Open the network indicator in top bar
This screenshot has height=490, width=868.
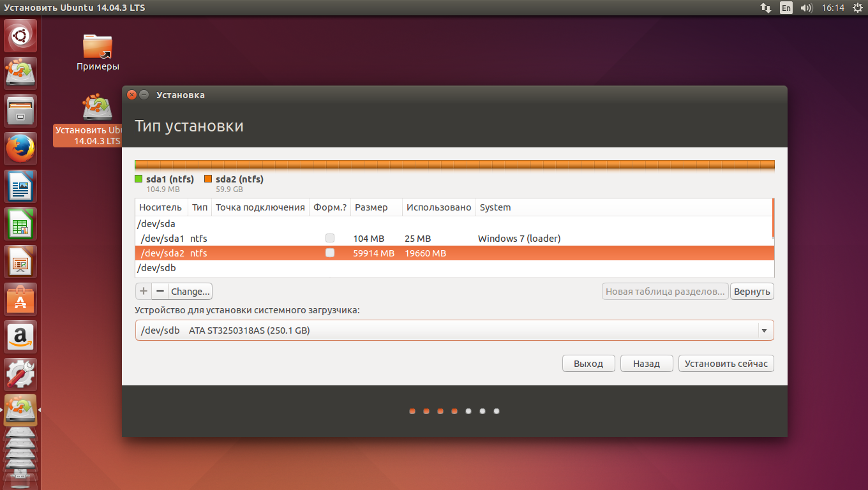tap(766, 8)
